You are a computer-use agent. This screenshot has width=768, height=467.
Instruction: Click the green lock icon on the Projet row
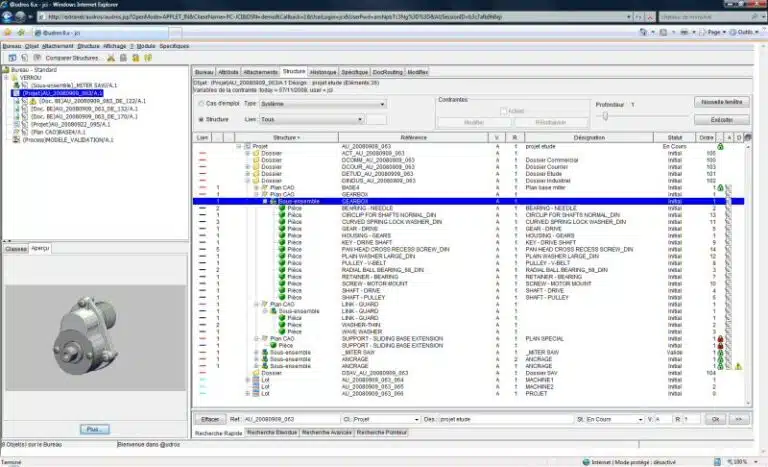[720, 146]
